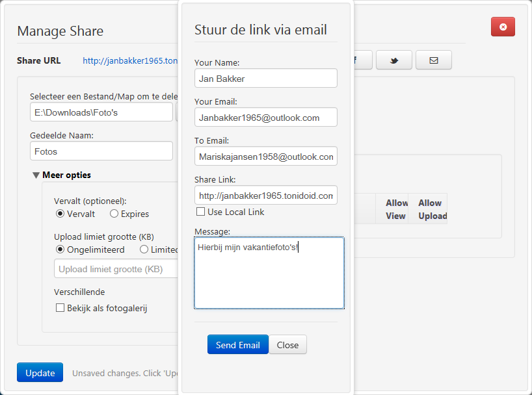
Task: Choose the Ongelimiteerd upload limit option
Action: click(x=60, y=249)
